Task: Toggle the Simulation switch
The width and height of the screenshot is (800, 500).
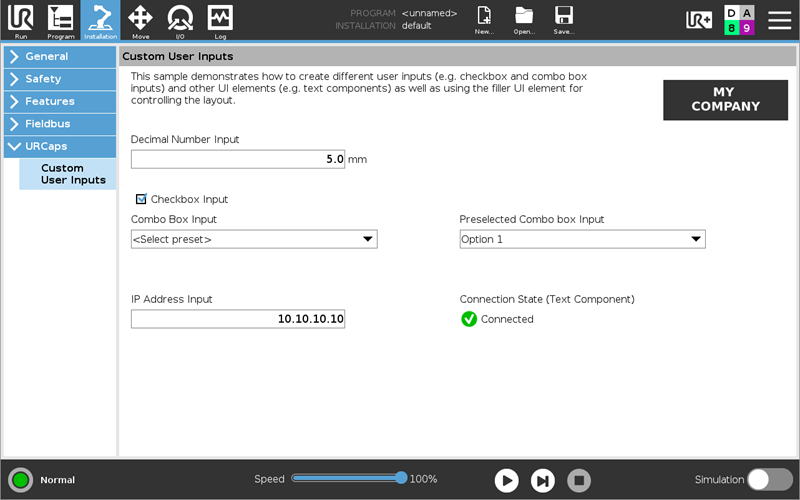Action: tap(770, 480)
